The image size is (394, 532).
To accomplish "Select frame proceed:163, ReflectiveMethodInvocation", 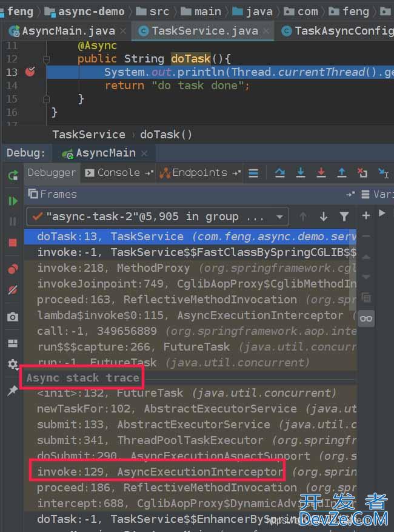I will click(x=190, y=300).
